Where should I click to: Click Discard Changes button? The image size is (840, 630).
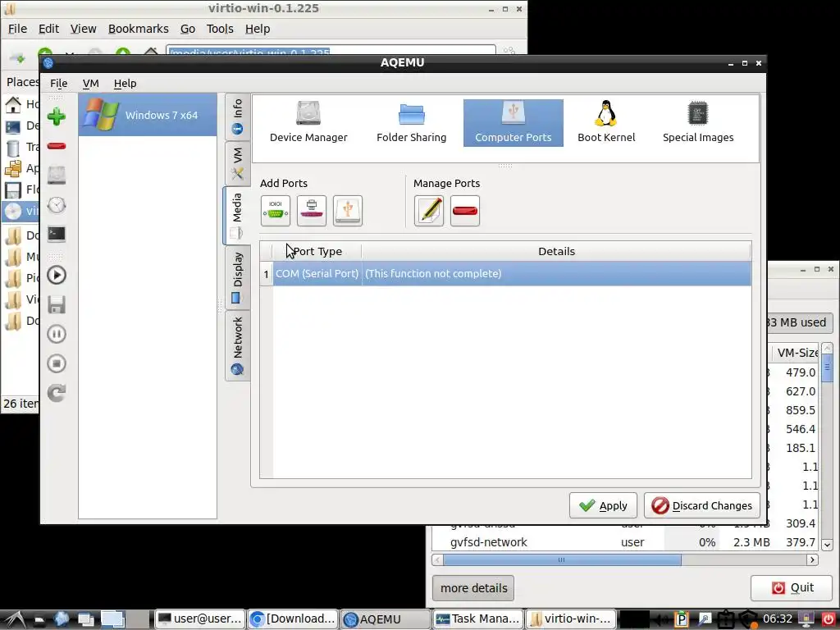pyautogui.click(x=702, y=505)
